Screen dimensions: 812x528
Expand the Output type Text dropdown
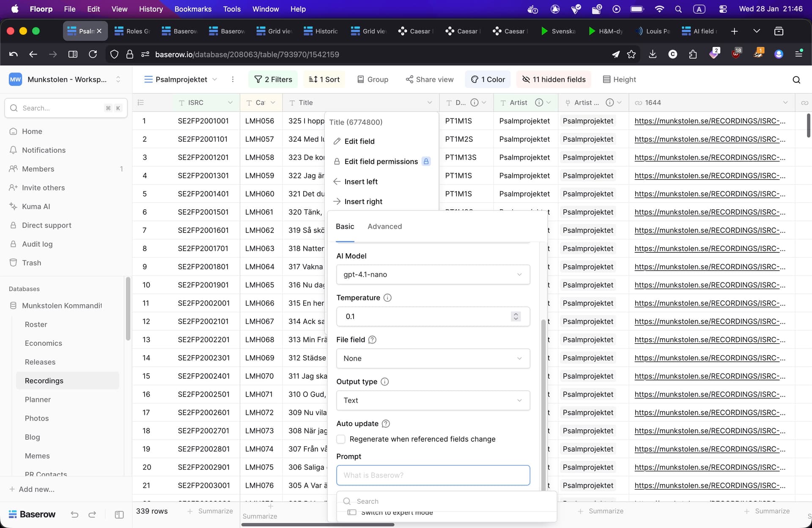pos(433,400)
